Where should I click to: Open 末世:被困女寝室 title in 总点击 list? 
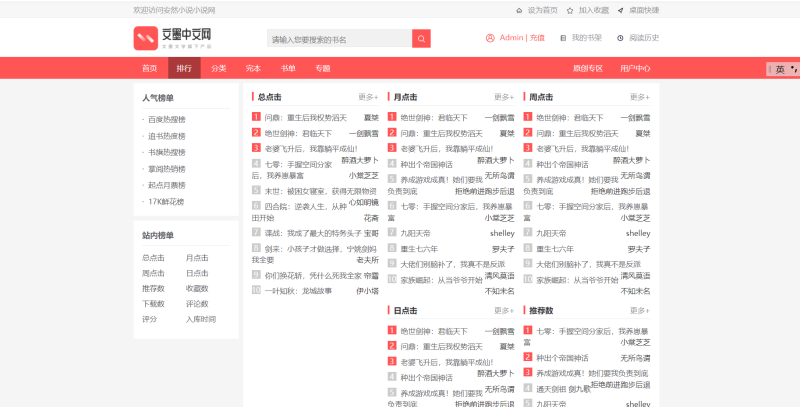pyautogui.click(x=320, y=191)
